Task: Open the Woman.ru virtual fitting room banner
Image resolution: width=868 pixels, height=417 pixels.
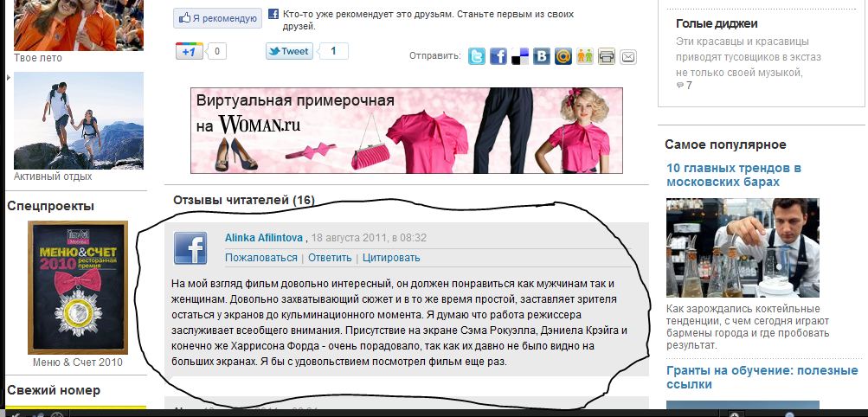Action: 407,131
